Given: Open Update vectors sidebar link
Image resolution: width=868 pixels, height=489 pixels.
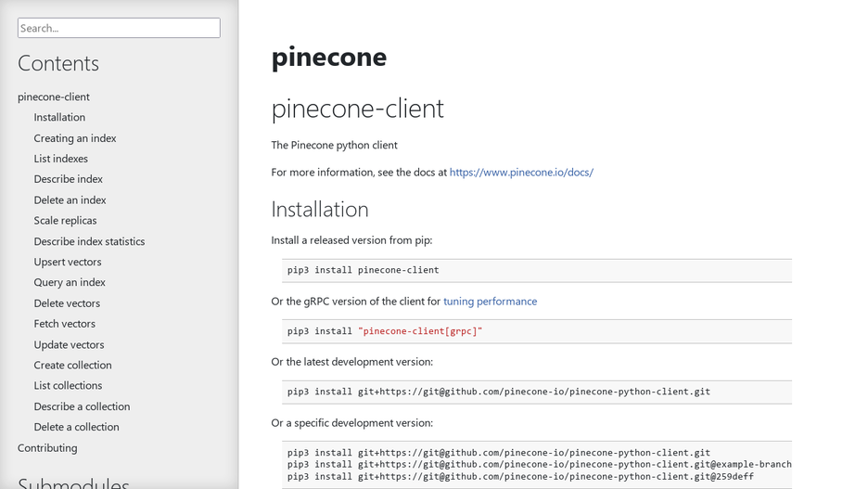Looking at the screenshot, I should click(x=69, y=344).
